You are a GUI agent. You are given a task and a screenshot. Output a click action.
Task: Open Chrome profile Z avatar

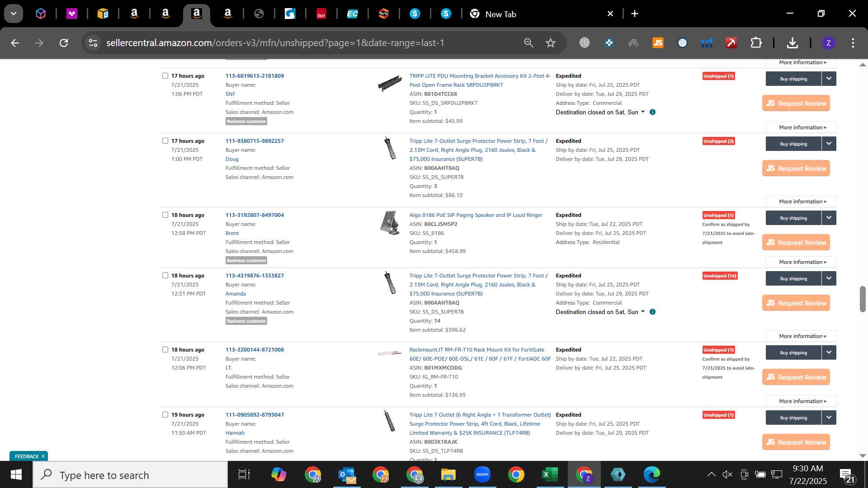pos(828,43)
